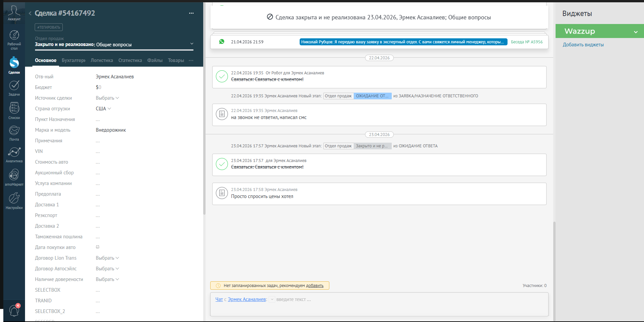
Task: Switch to Логистика tab
Action: pos(102,60)
